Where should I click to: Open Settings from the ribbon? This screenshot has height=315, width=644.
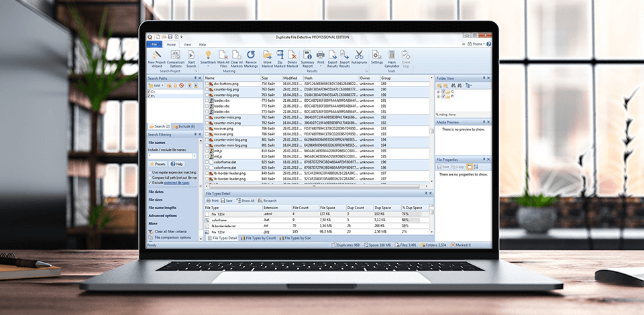tap(376, 58)
